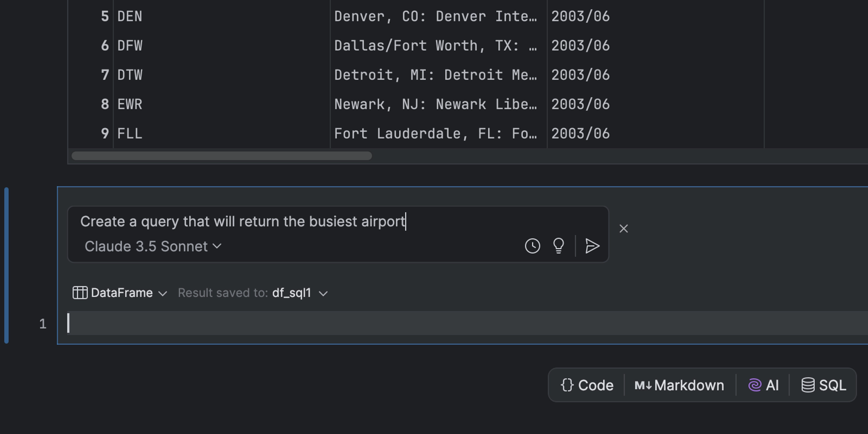Add a new Code cell
The height and width of the screenshot is (434, 868).
click(587, 385)
